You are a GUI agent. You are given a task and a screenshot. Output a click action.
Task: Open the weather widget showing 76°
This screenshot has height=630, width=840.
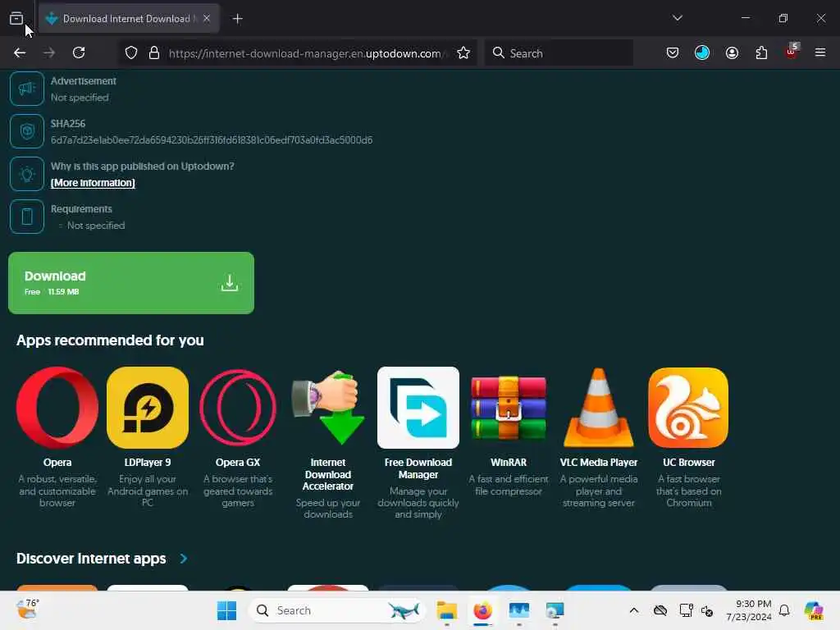click(27, 609)
